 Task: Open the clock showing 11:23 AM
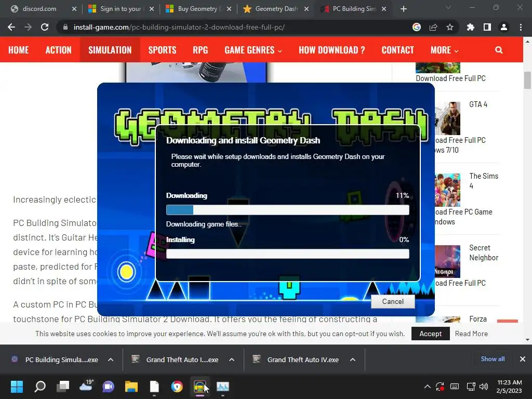click(509, 387)
